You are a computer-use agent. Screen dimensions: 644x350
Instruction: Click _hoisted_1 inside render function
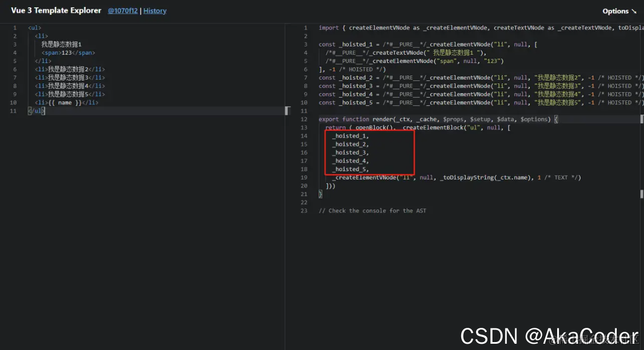tap(351, 136)
